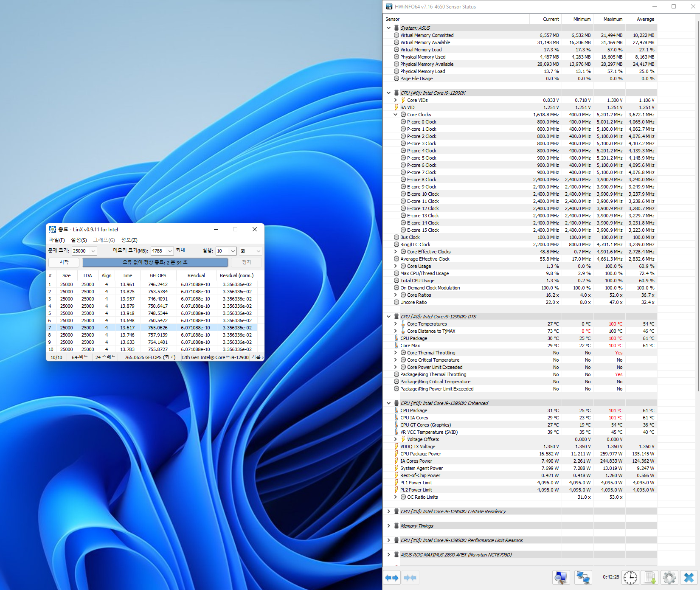Click the 0:42:28 elapsed time readout
Screen dimensions: 700x590
(611, 577)
